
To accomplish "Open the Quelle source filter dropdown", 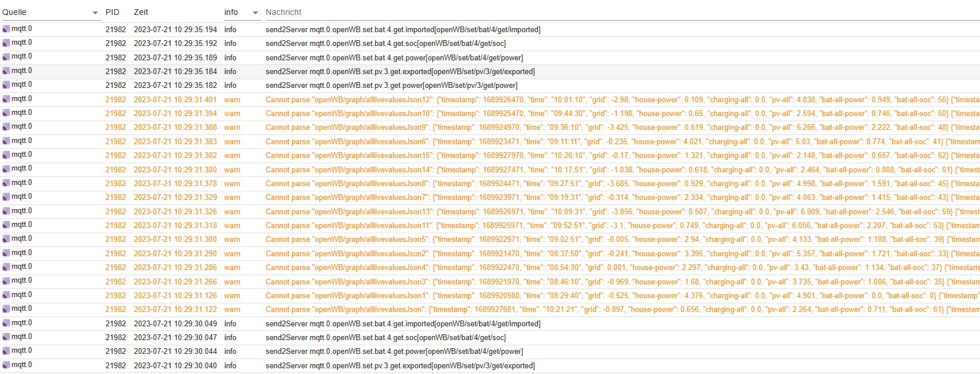I will pyautogui.click(x=95, y=13).
